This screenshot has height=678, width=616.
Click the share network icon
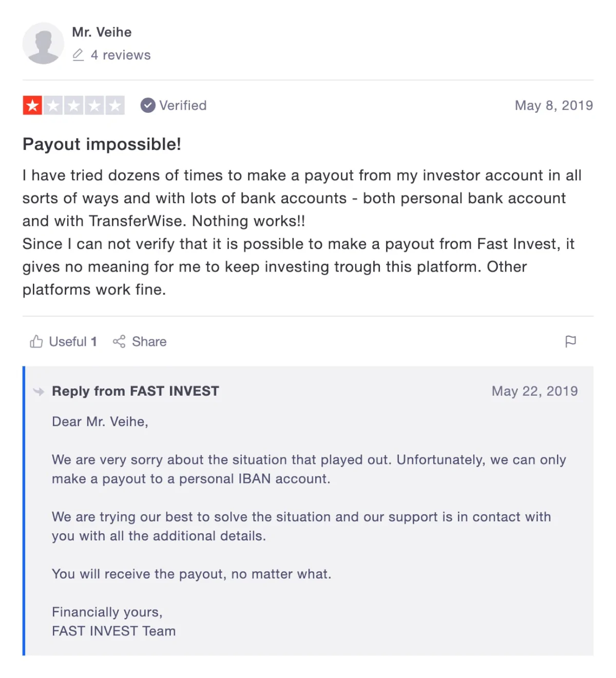119,341
